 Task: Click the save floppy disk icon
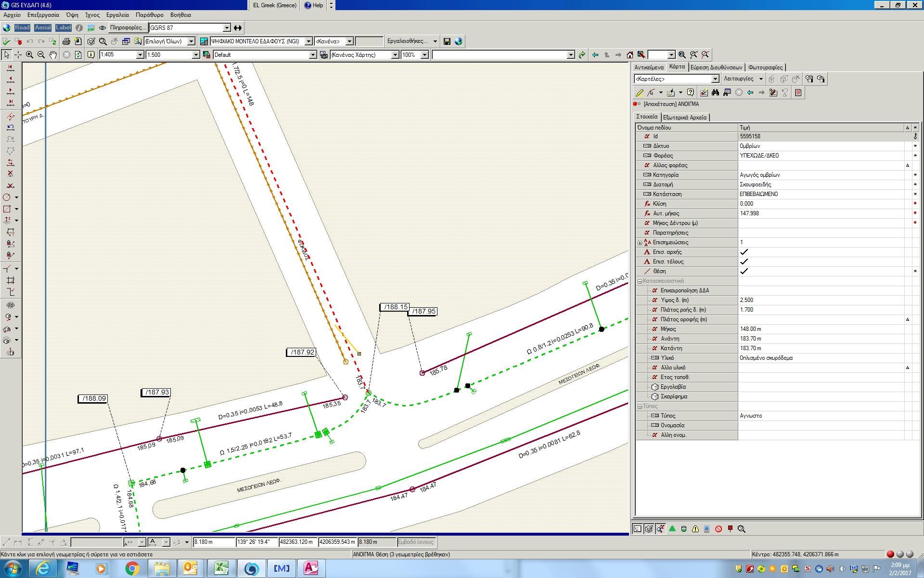tap(447, 41)
